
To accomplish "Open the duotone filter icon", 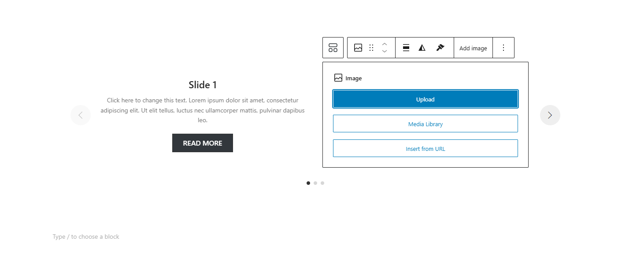I will point(422,47).
